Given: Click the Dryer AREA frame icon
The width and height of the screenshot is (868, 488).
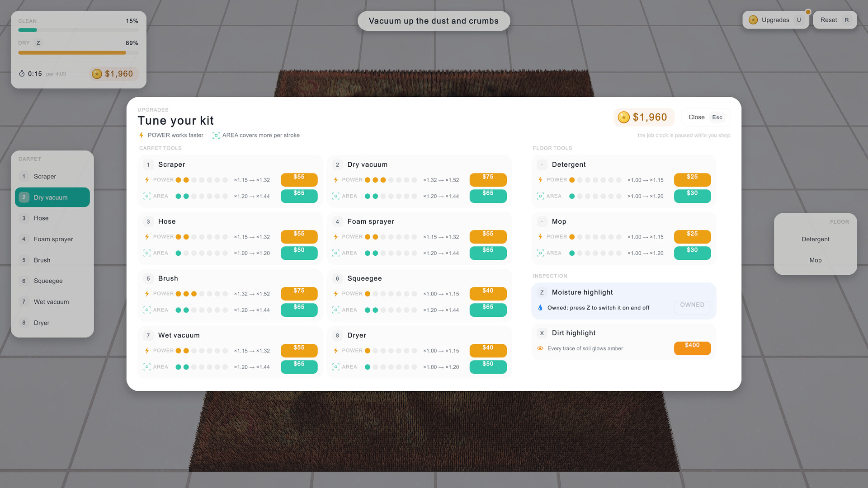Looking at the screenshot, I should pos(336,367).
